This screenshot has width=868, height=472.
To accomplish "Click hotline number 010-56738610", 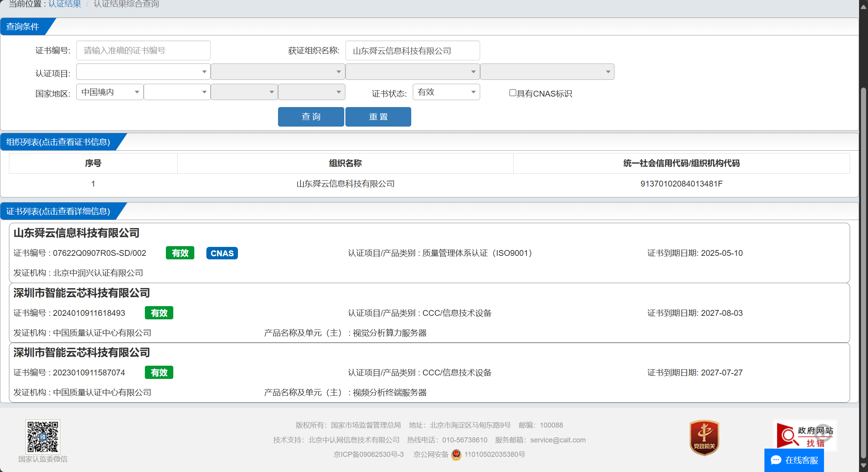I will (x=465, y=440).
